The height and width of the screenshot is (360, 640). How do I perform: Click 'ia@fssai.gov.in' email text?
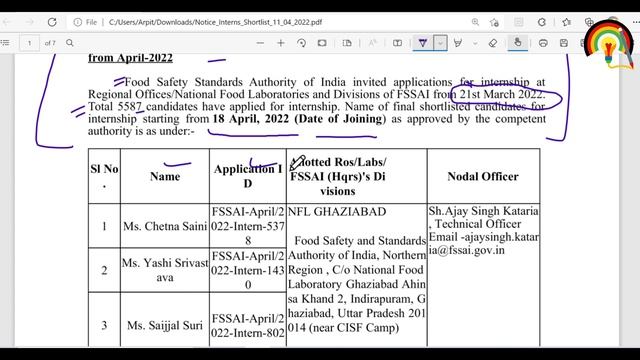point(467,250)
